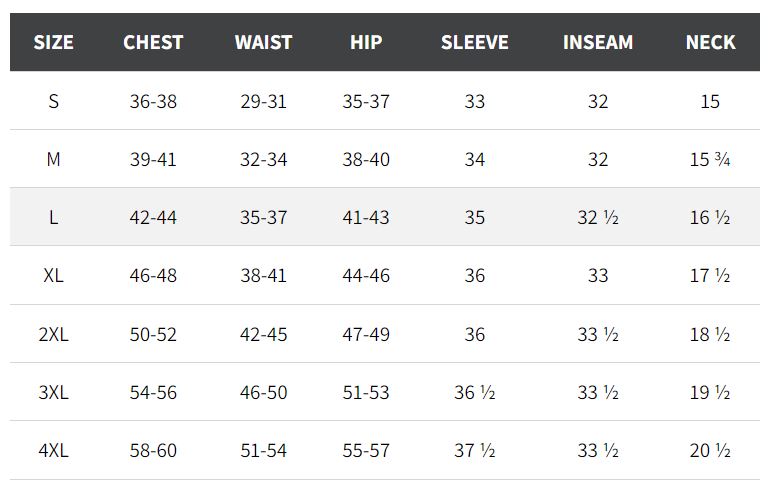This screenshot has height=496, width=772.
Task: Select the XL size row label
Action: 54,276
